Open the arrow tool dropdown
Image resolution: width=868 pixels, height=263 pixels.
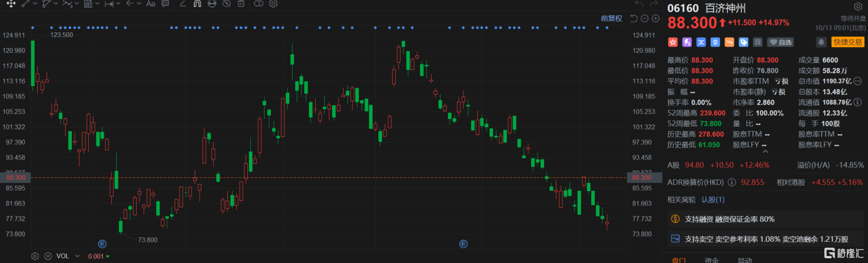tap(139, 4)
